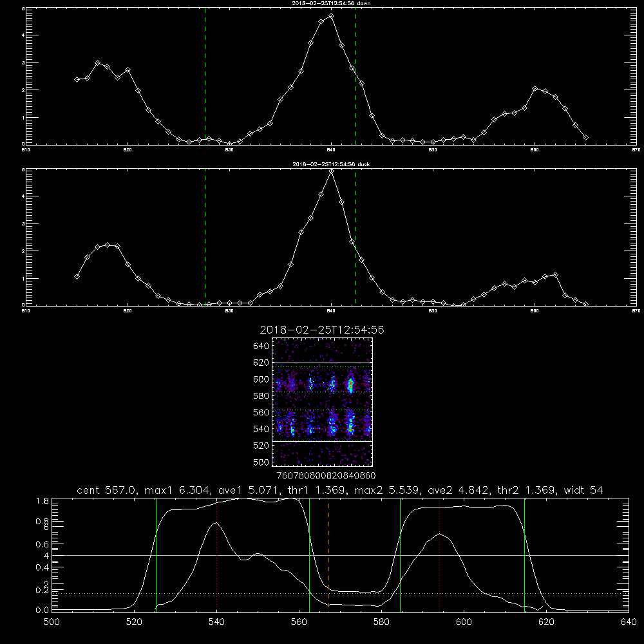Click x-axis label 620 on bottom plot
Image resolution: width=644 pixels, height=644 pixels.
coord(546,622)
